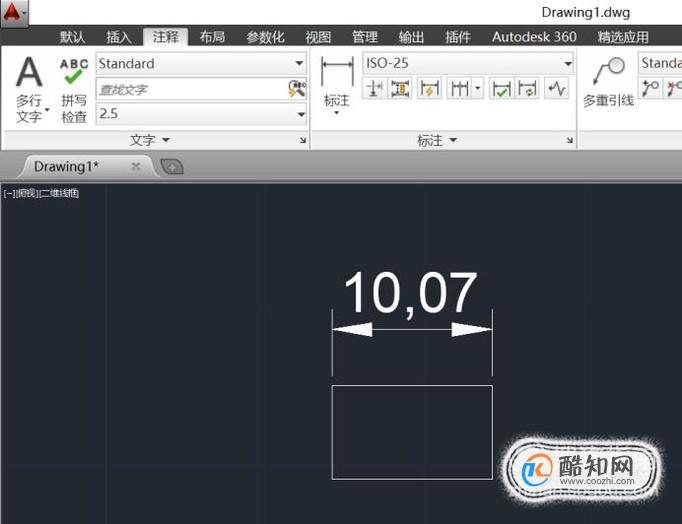Screen dimensions: 682x524
Task: Open the 插件 ribbon tab
Action: click(458, 37)
